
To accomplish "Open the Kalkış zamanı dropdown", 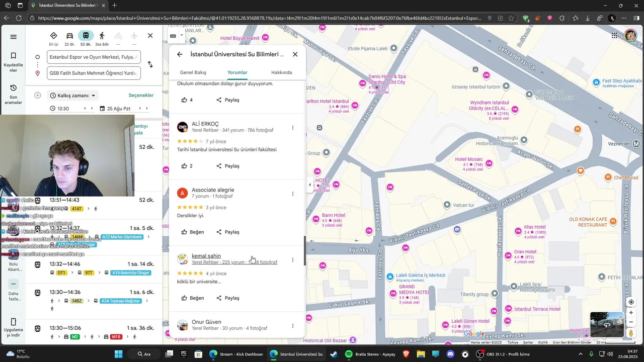I will coord(72,96).
